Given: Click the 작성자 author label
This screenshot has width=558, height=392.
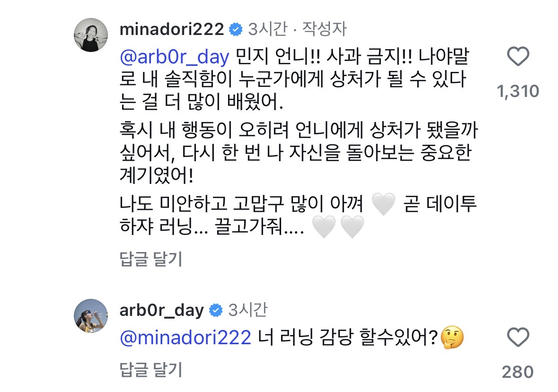Looking at the screenshot, I should [x=324, y=29].
